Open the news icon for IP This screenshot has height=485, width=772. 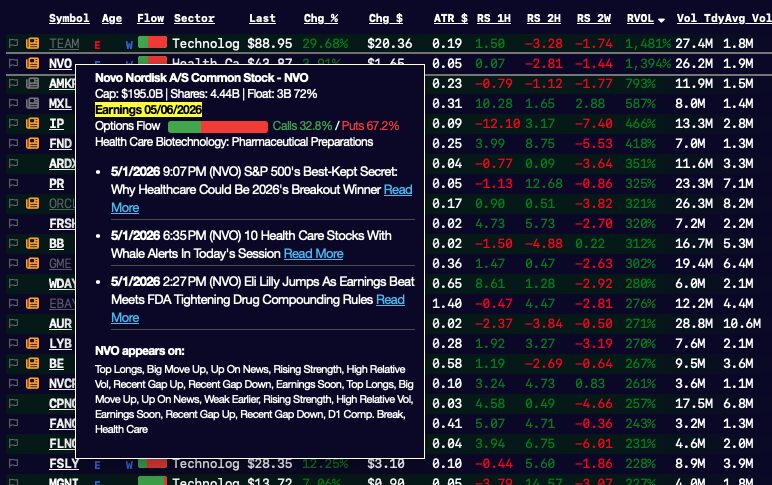pos(32,123)
